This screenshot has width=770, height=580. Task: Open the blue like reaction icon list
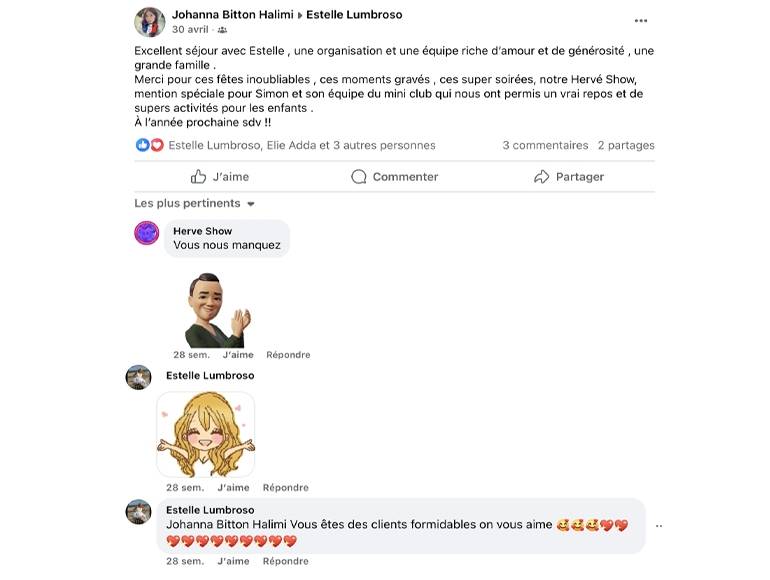(x=142, y=145)
